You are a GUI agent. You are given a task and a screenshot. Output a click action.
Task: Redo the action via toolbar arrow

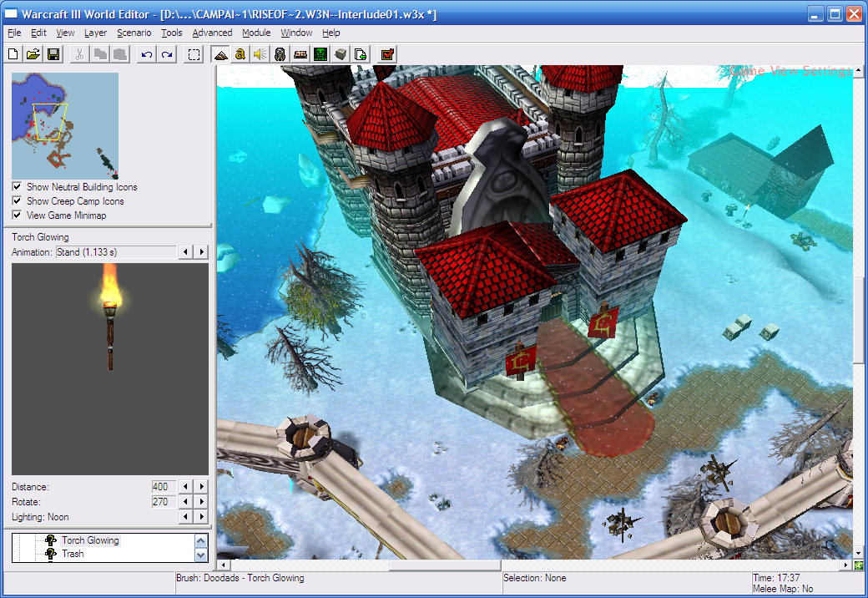click(x=167, y=54)
